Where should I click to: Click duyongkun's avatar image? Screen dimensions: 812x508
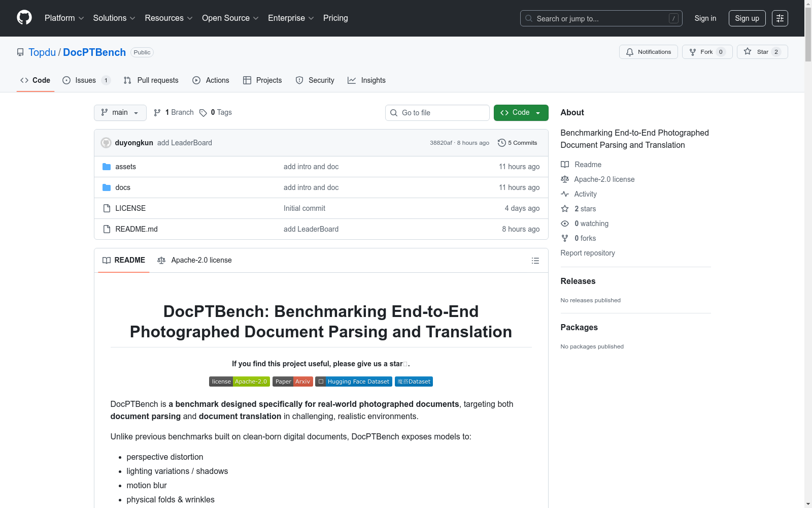[x=106, y=143]
